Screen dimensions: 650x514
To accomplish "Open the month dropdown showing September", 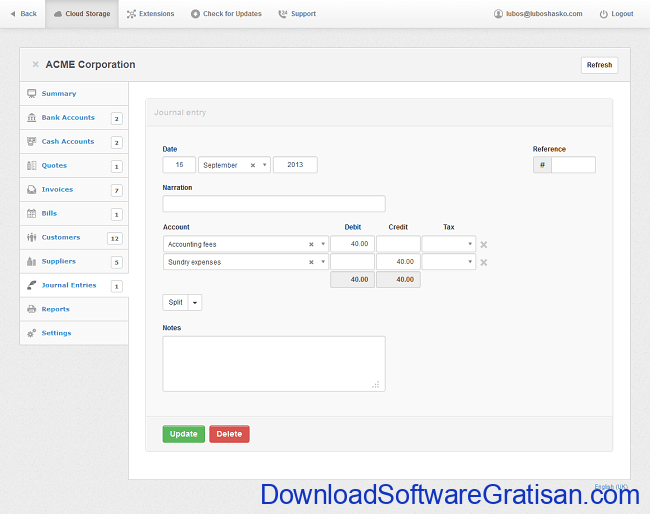I will click(x=264, y=165).
